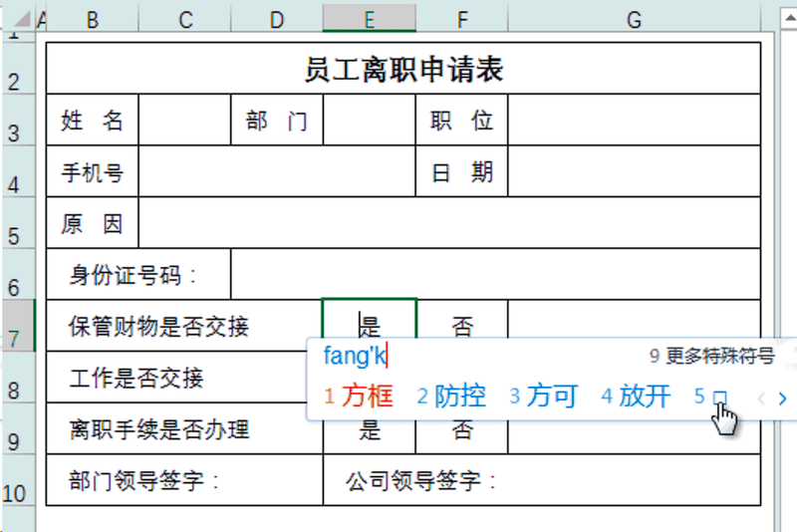Click empty cell G9 right of 否

[635, 437]
